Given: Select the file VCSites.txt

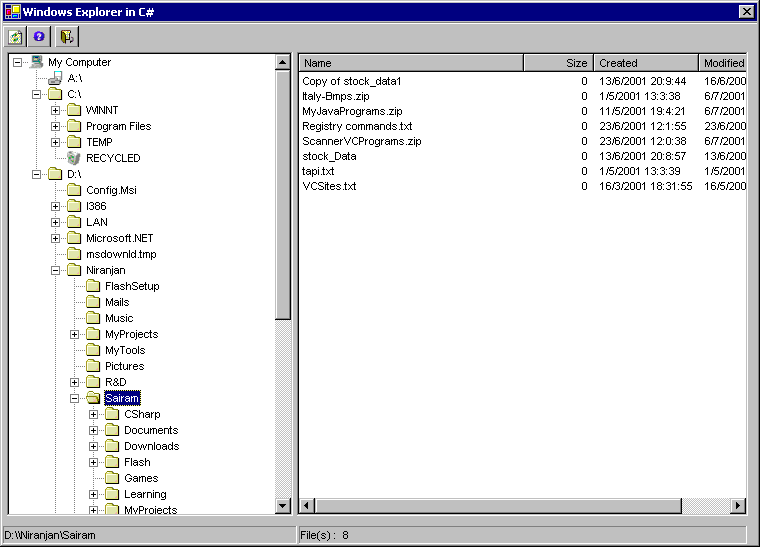Looking at the screenshot, I should click(x=330, y=186).
